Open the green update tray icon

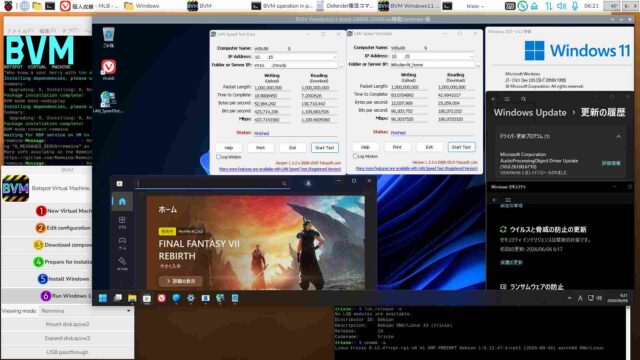(x=522, y=6)
